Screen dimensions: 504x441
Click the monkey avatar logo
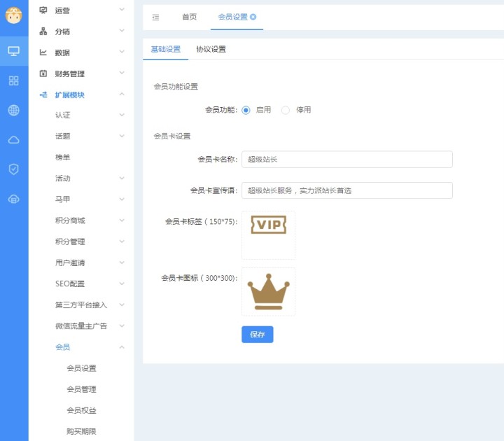[x=13, y=15]
